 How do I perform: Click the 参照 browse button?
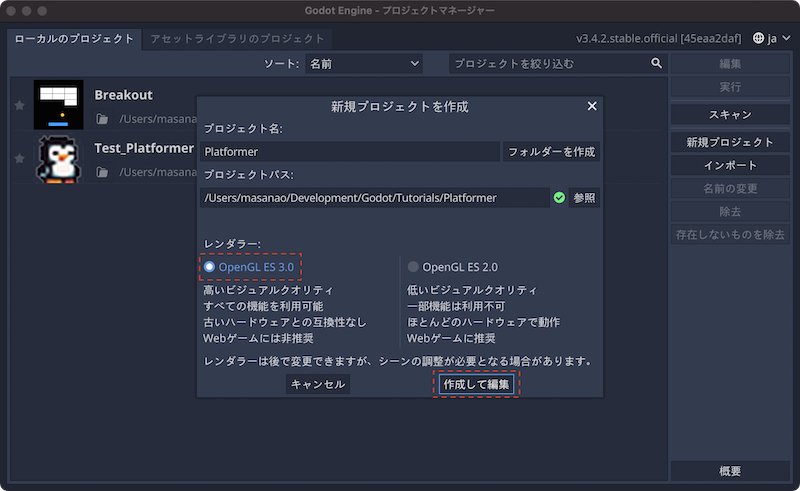[584, 198]
